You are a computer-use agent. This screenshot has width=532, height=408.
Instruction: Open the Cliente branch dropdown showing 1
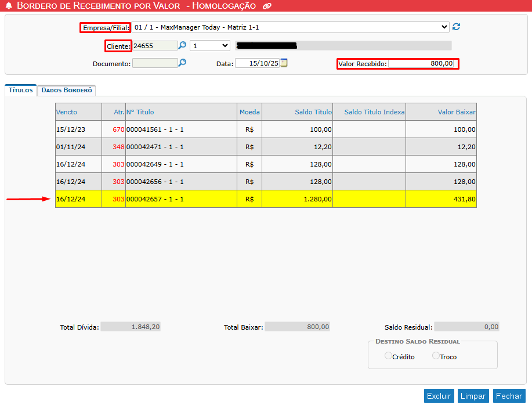tap(209, 45)
